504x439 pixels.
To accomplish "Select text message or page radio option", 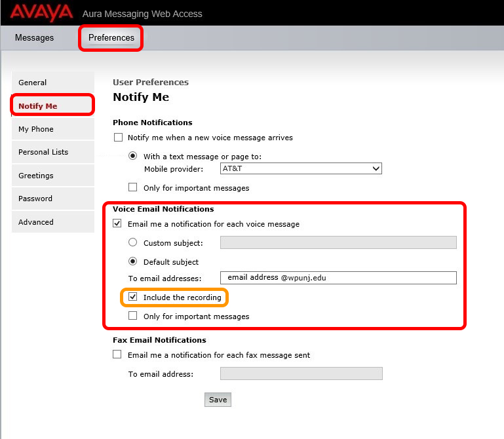I will (133, 157).
